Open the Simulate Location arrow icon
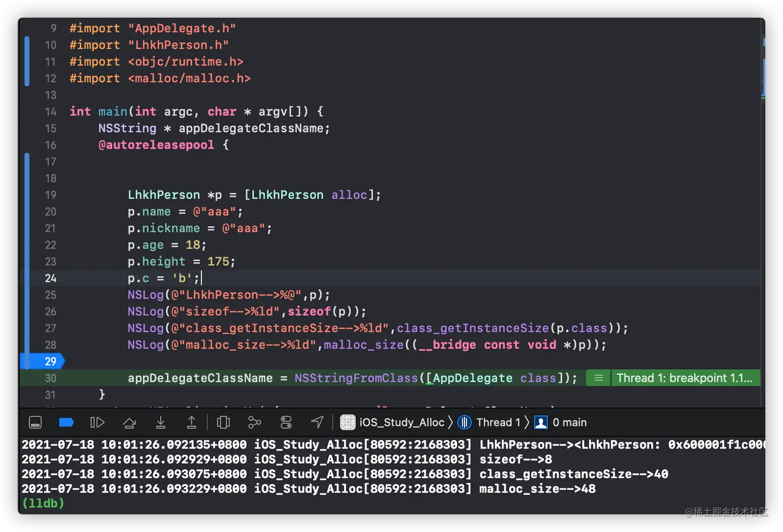Screen dimensions: 783x532 point(317,422)
